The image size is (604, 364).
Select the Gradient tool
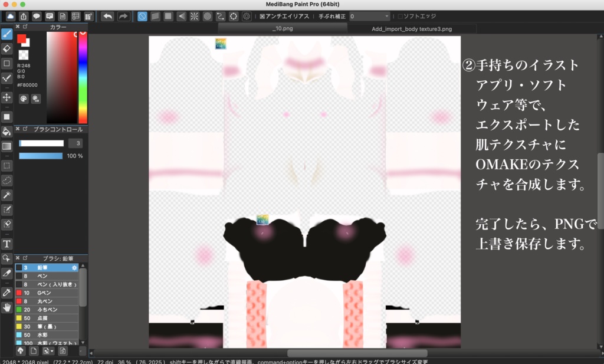7,146
